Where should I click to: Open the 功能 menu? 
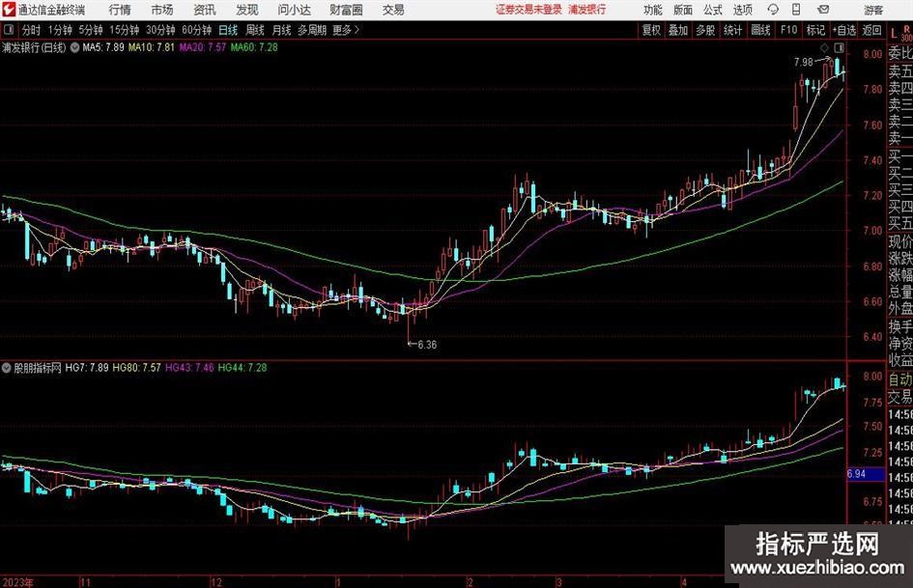point(653,10)
